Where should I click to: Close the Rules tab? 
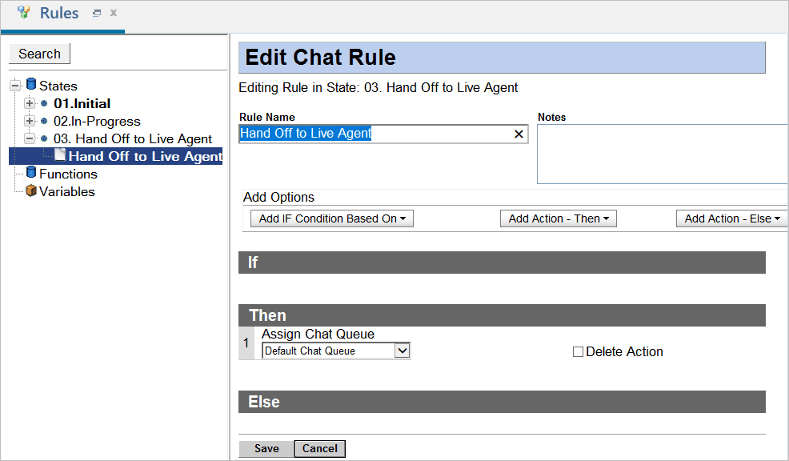click(x=113, y=14)
